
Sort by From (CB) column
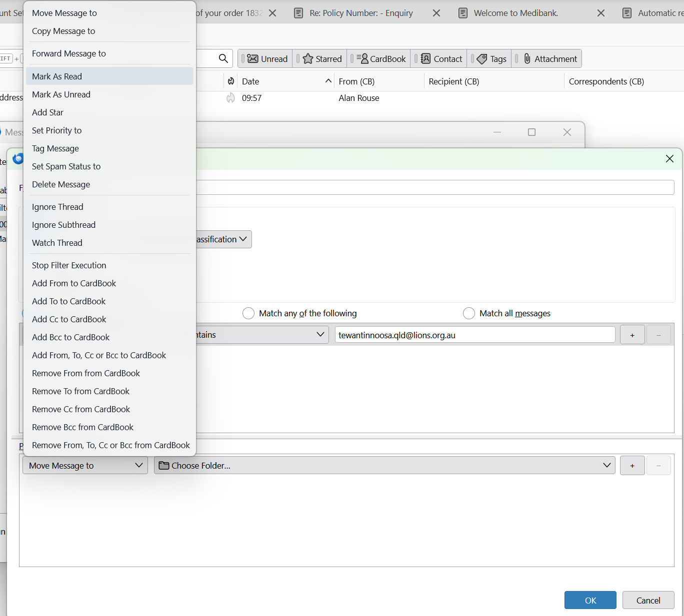(x=379, y=81)
